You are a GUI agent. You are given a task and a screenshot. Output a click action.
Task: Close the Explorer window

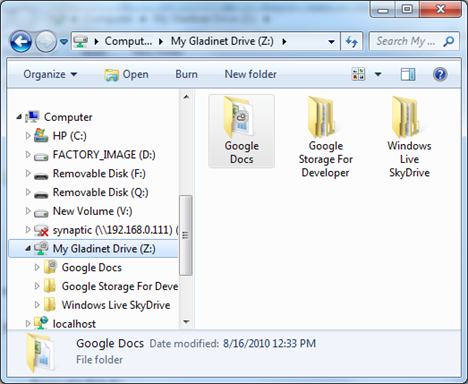tap(441, 10)
